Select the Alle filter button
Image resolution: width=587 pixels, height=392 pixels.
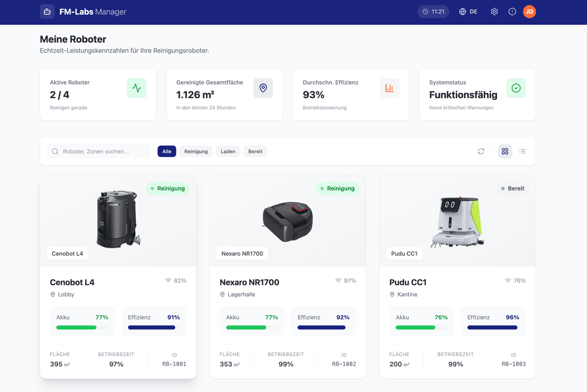click(167, 152)
